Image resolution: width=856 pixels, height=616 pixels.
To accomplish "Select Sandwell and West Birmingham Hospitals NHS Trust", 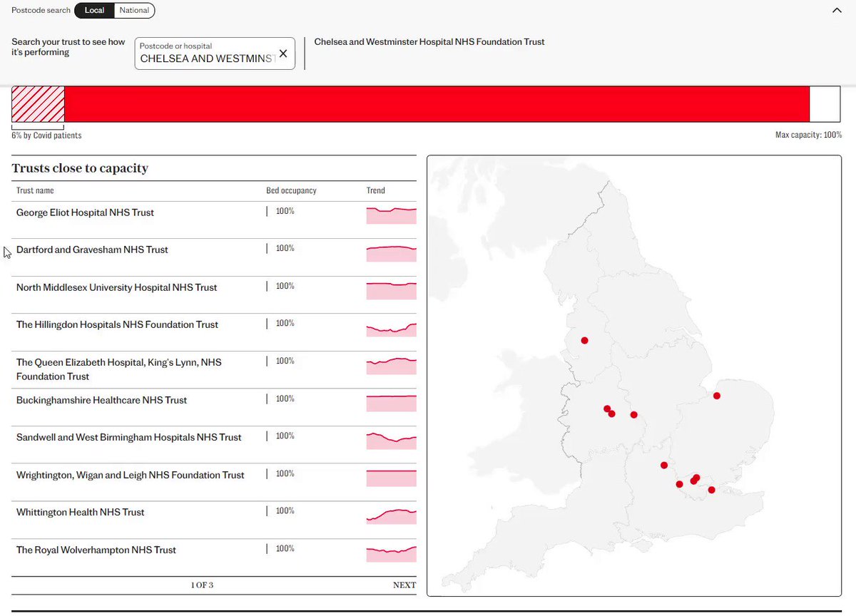I will pyautogui.click(x=214, y=445).
